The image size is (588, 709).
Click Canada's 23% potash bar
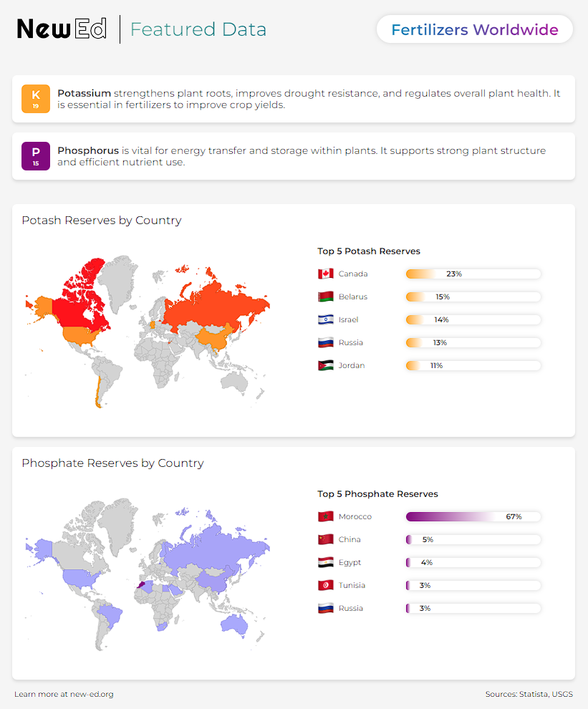coord(473,274)
